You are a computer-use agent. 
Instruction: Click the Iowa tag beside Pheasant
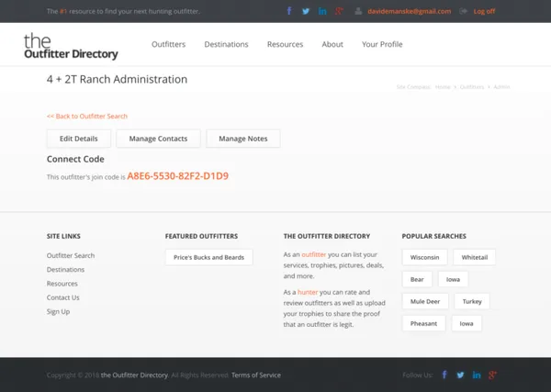coord(467,323)
